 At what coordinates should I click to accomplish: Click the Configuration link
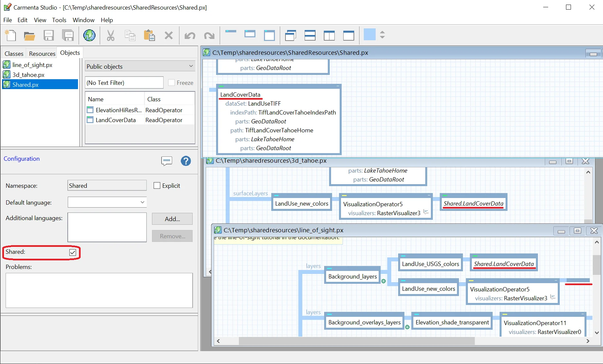point(22,159)
